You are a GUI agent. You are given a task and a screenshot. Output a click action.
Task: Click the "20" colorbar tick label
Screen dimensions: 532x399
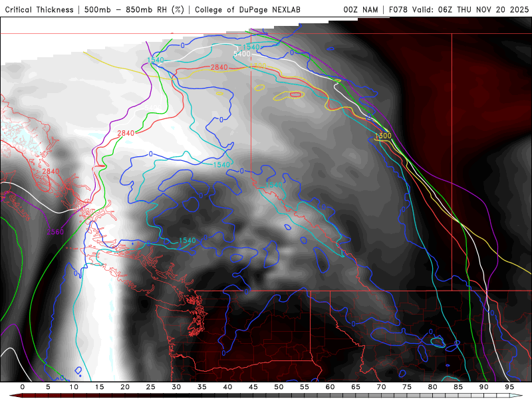pyautogui.click(x=125, y=387)
